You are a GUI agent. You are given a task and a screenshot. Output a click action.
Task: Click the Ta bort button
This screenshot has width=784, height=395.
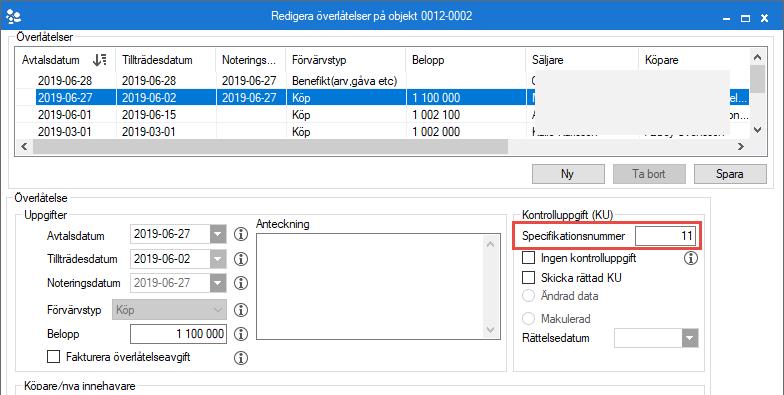tap(649, 174)
